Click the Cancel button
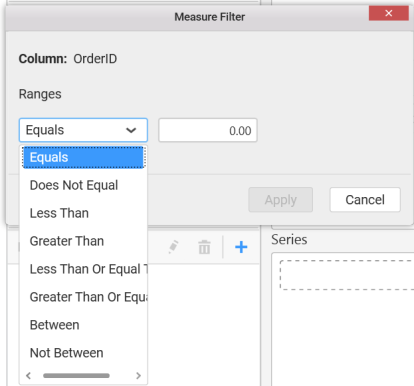 click(365, 200)
